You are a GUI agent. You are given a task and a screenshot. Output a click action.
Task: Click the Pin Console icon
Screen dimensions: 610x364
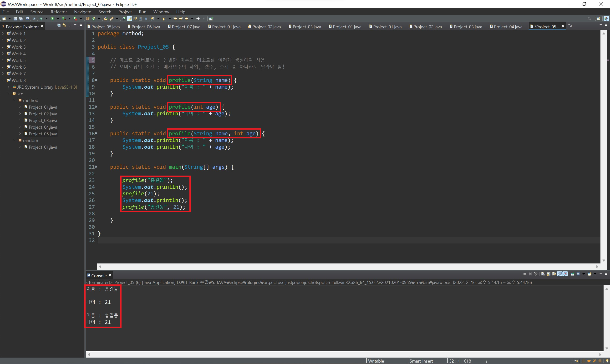pos(573,274)
